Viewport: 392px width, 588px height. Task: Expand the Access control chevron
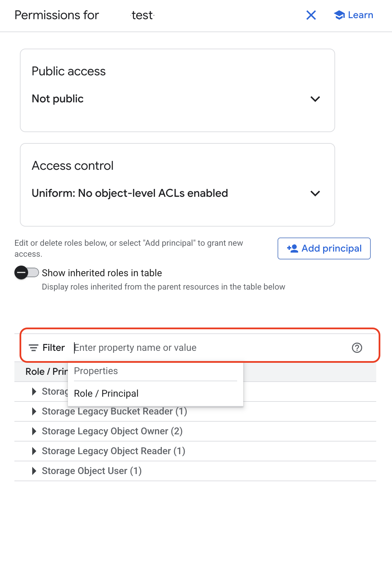pyautogui.click(x=315, y=193)
